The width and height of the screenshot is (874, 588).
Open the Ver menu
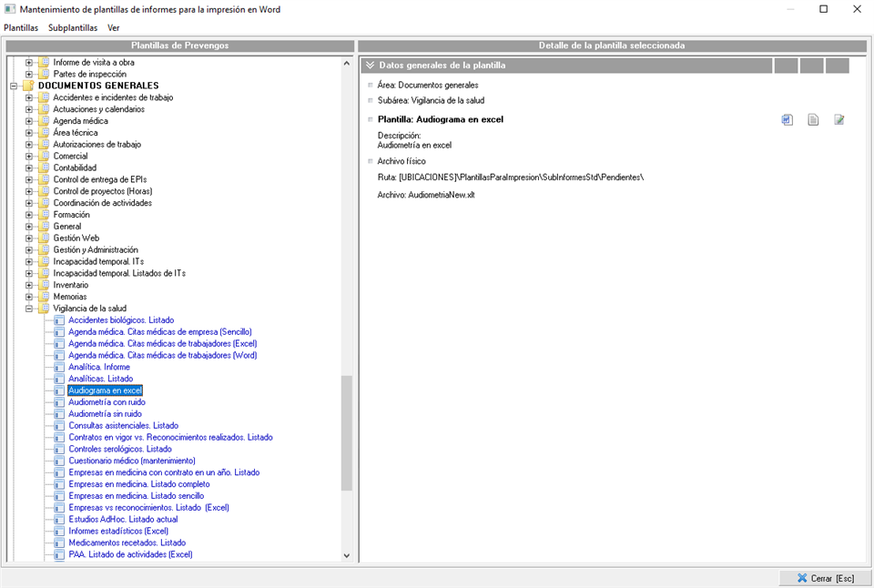(114, 27)
